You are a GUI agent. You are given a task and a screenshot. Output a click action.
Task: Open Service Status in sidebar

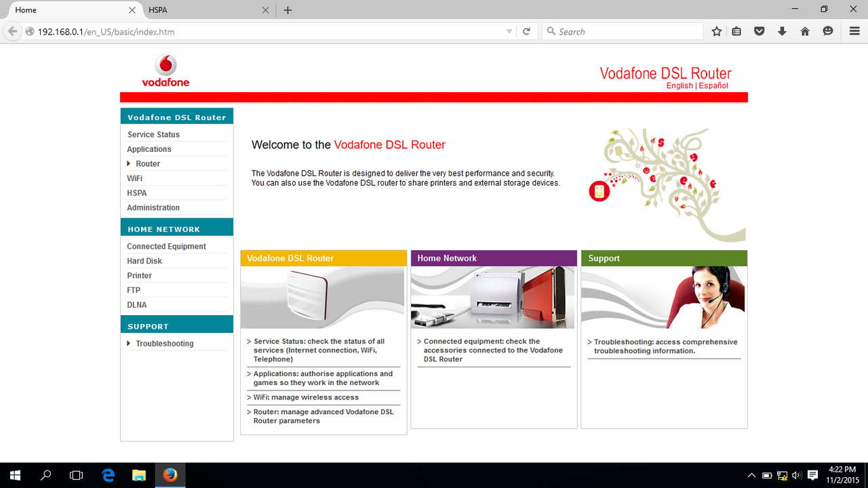point(153,134)
